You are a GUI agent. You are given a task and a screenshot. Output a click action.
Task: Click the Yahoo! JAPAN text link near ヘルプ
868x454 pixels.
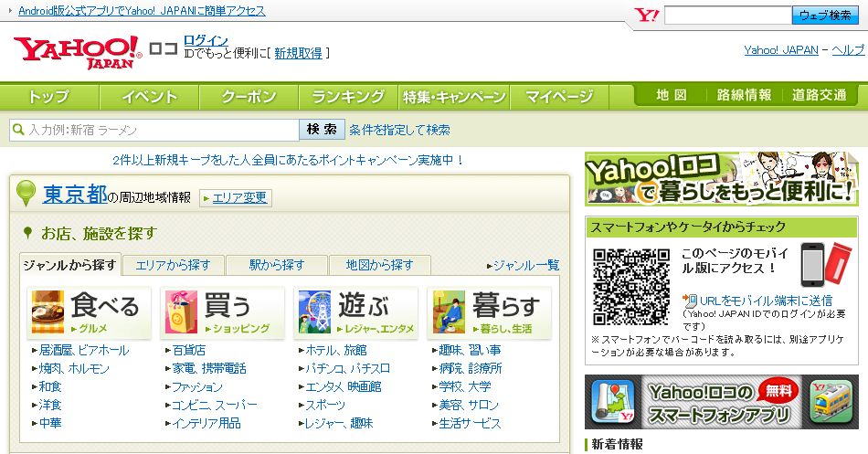coord(781,50)
